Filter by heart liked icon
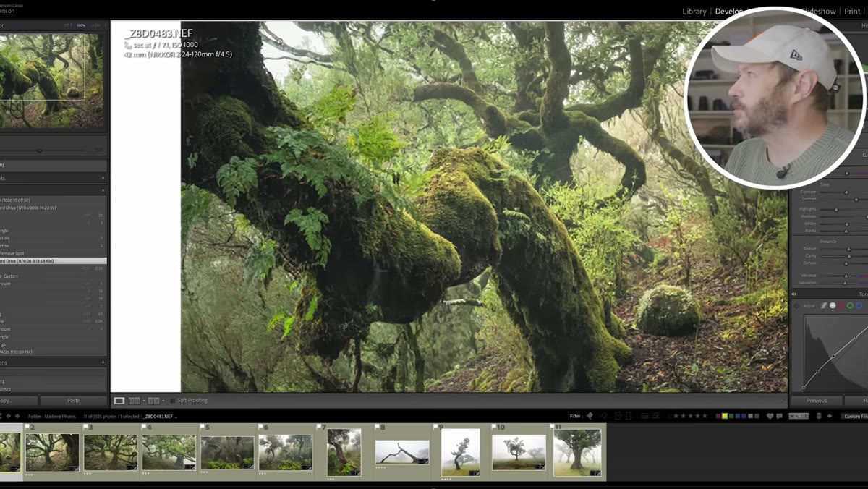 770,416
